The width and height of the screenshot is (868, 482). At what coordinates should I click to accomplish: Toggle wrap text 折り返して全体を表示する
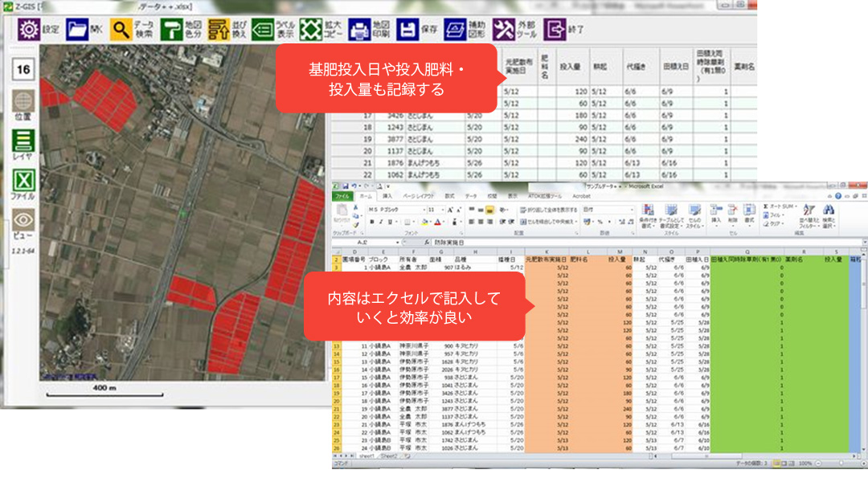pyautogui.click(x=548, y=210)
